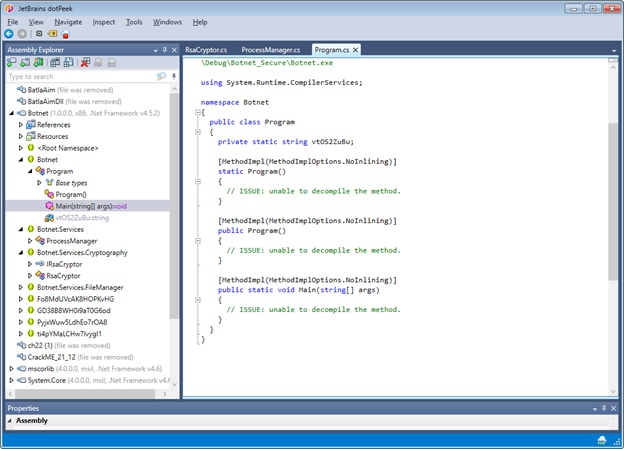Select the RsaCryptor class in tree
This screenshot has width=624, height=449.
[63, 275]
